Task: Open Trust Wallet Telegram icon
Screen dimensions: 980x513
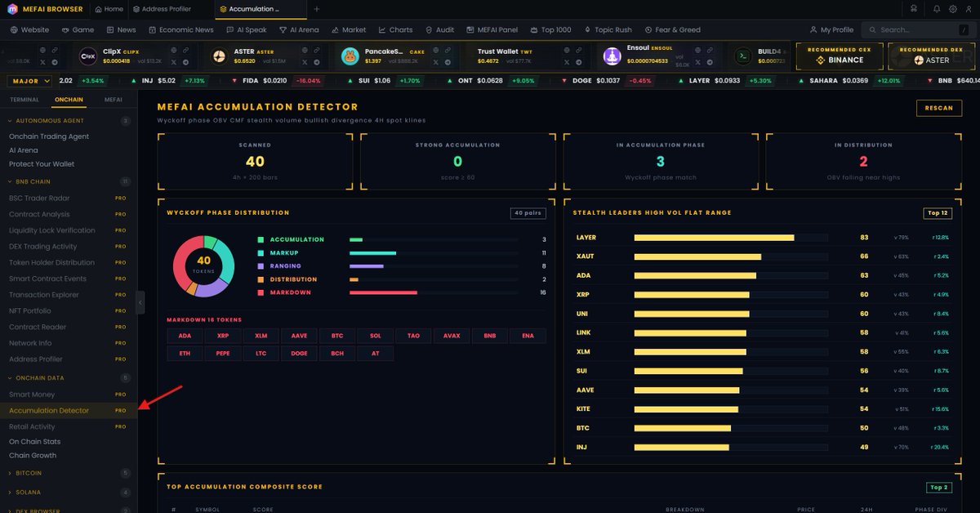Action: pos(578,62)
